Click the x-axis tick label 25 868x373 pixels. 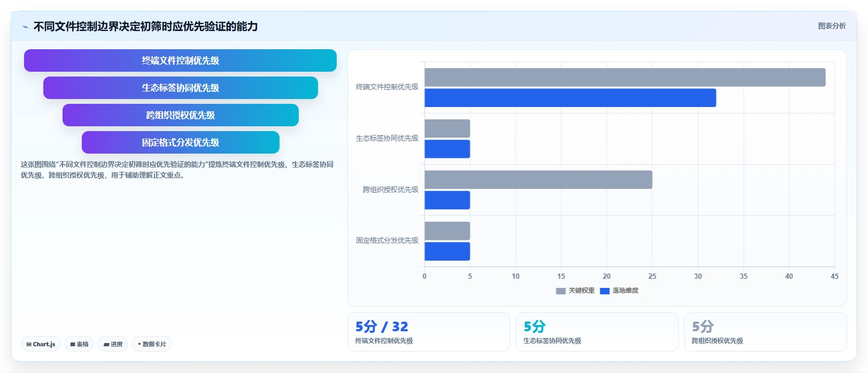652,276
